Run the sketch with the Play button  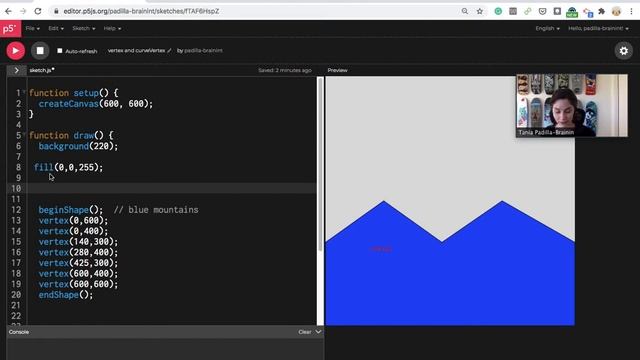pos(16,51)
